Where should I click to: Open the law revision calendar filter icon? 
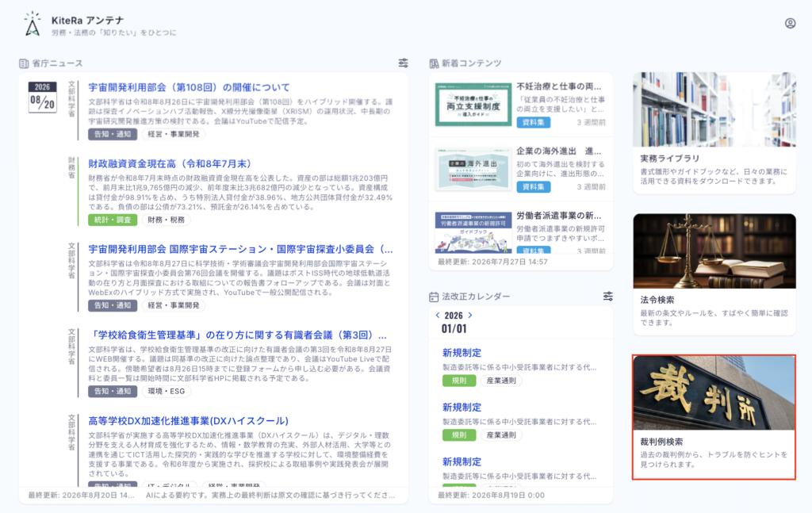coord(608,296)
